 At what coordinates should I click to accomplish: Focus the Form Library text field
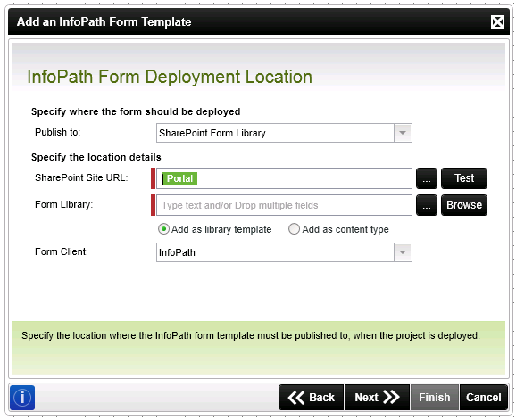click(284, 205)
